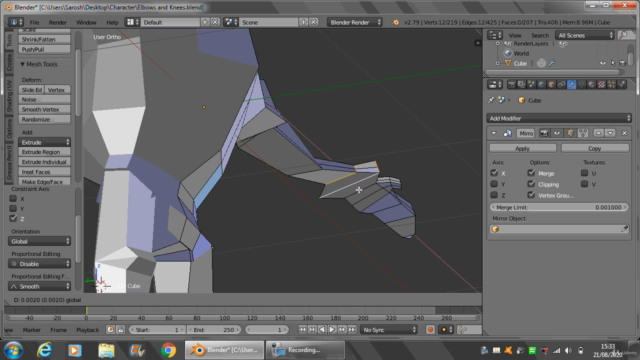This screenshot has height=360, width=640.
Task: Collapse the Mirror modifier panel
Action: coord(493,133)
